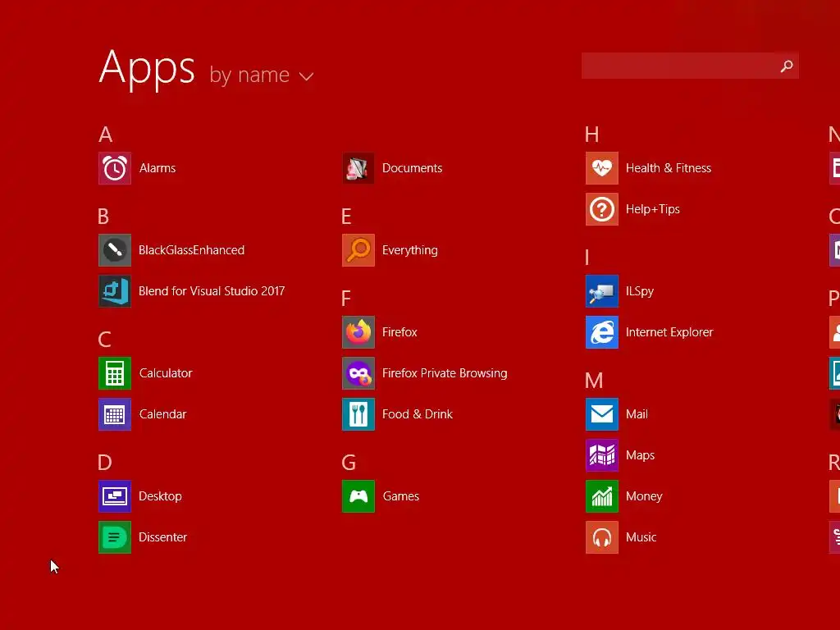Click the 'Internet Explorer' label
Viewport: 840px width, 630px height.
(x=669, y=332)
